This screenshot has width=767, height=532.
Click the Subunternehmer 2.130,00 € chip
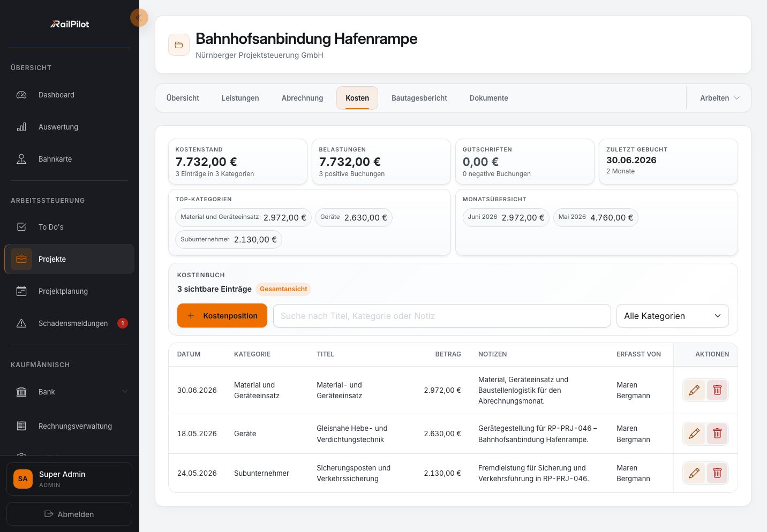[x=229, y=239]
